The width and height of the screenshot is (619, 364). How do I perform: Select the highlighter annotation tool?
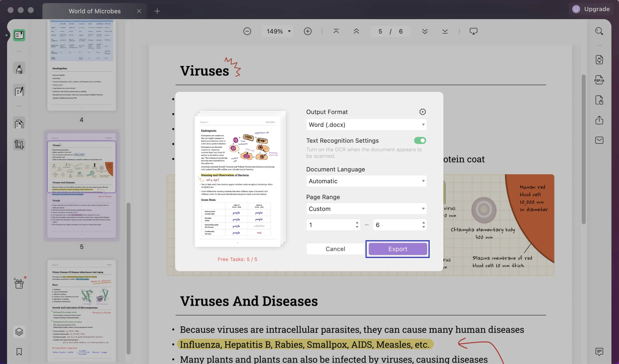pyautogui.click(x=19, y=69)
